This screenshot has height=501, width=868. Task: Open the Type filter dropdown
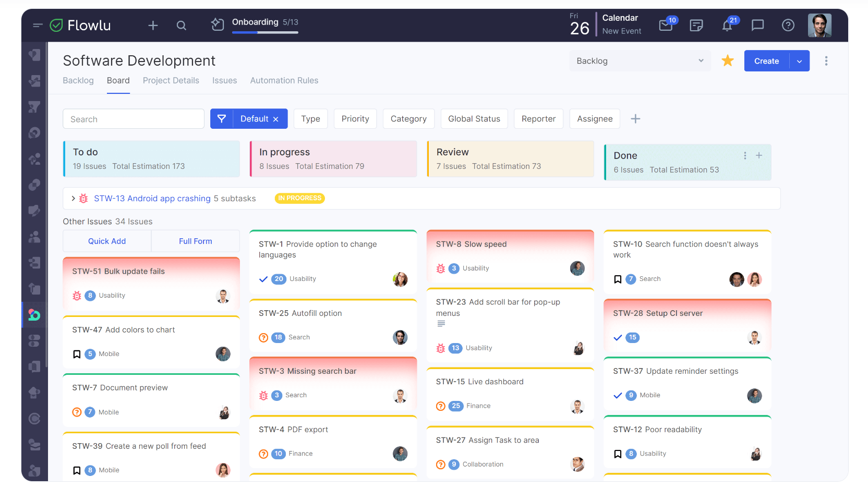pyautogui.click(x=311, y=119)
